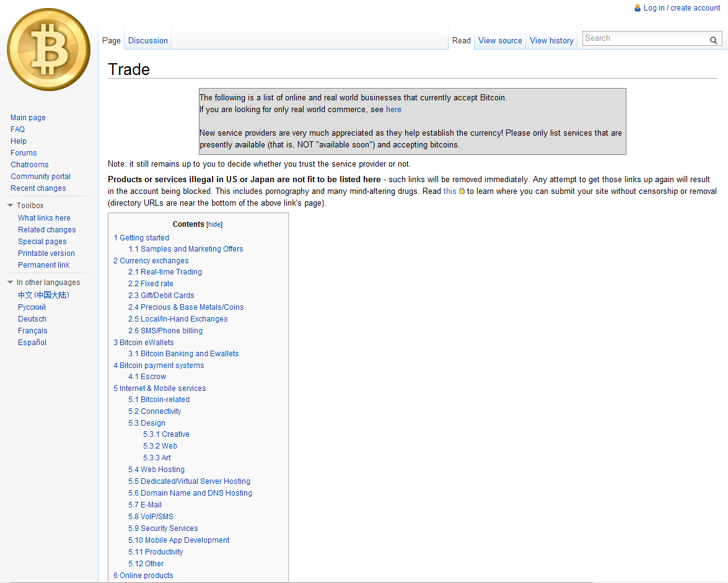Viewport: 728px width, 583px height.
Task: Jump to '2.1 Real-time Trading'
Action: [x=165, y=272]
